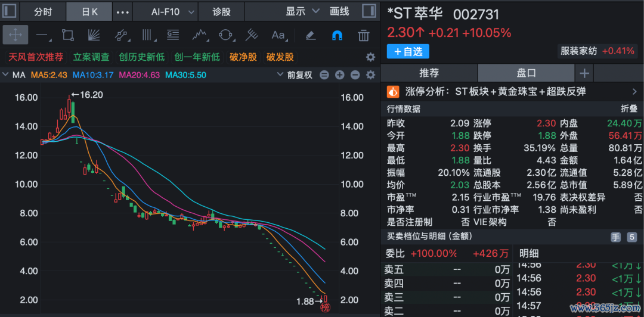Toggle the 手 unit button
Viewport: 644px width, 317px height.
point(615,237)
